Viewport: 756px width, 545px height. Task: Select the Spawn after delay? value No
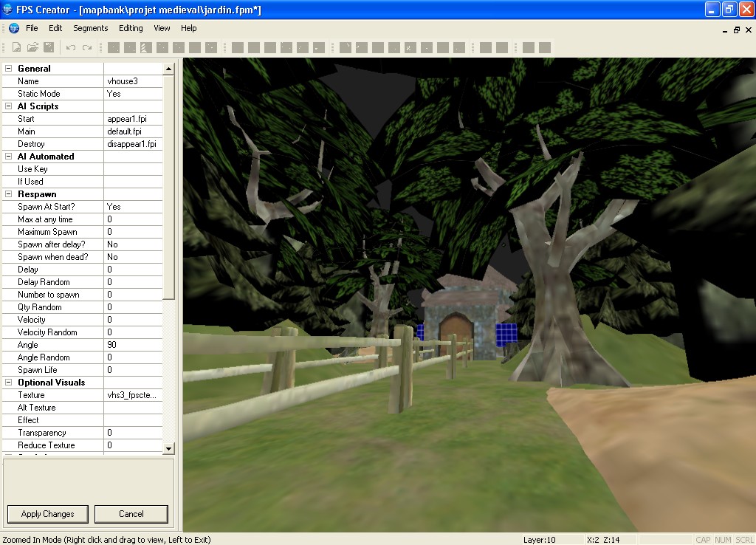133,244
